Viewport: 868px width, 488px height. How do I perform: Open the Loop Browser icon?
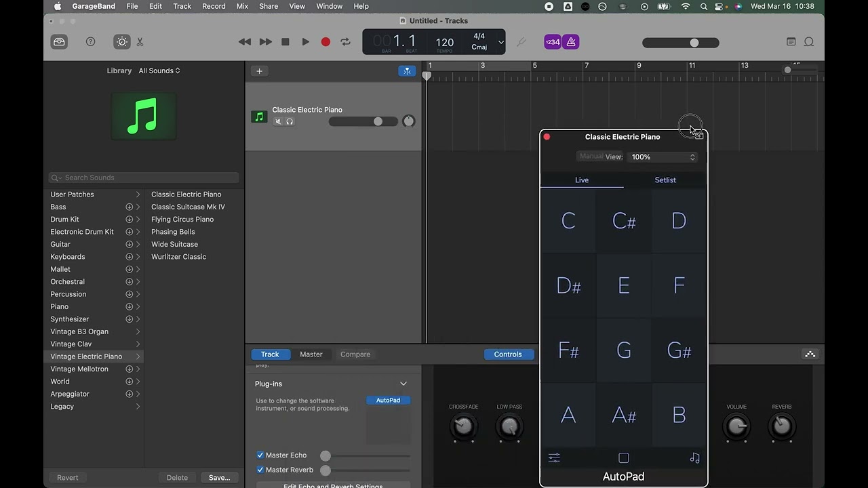tap(809, 42)
